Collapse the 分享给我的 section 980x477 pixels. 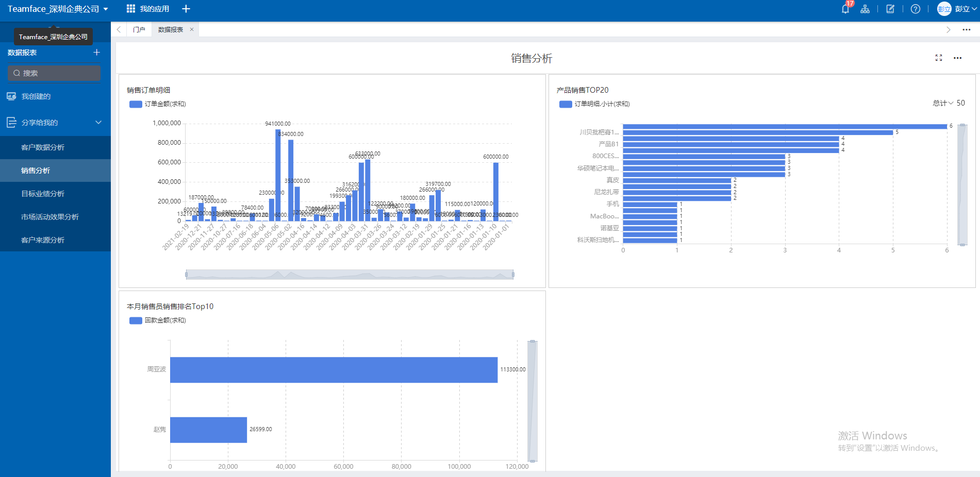click(x=98, y=123)
